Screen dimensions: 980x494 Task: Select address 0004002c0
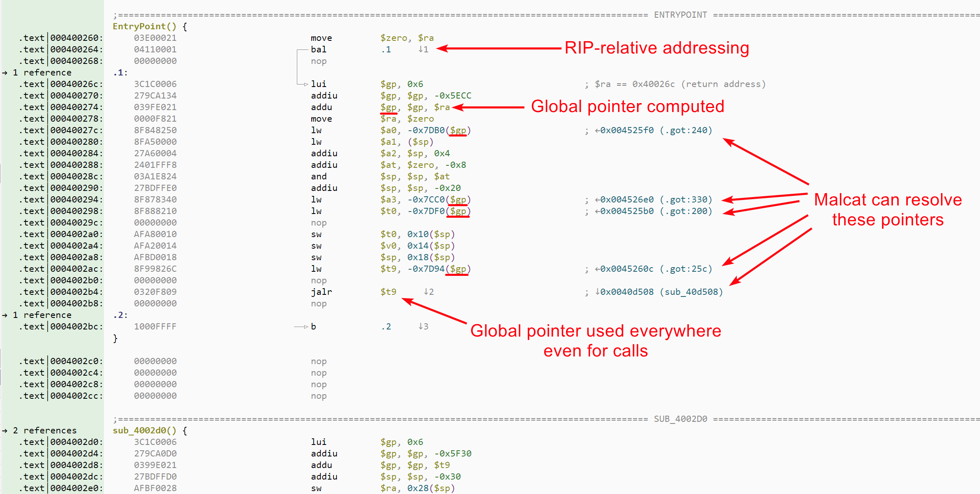click(x=76, y=361)
